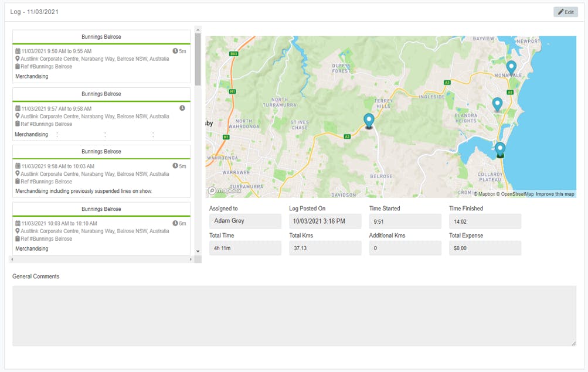
Task: Select the '6m' duration text
Action: click(x=183, y=223)
